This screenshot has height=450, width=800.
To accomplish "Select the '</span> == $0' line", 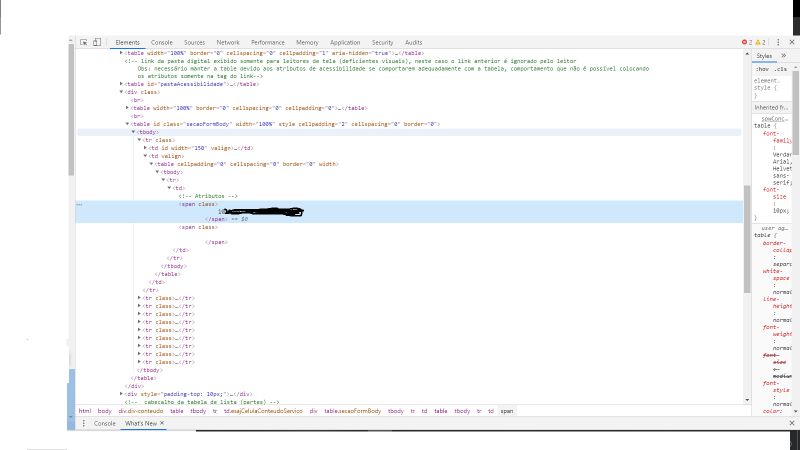I will [227, 219].
